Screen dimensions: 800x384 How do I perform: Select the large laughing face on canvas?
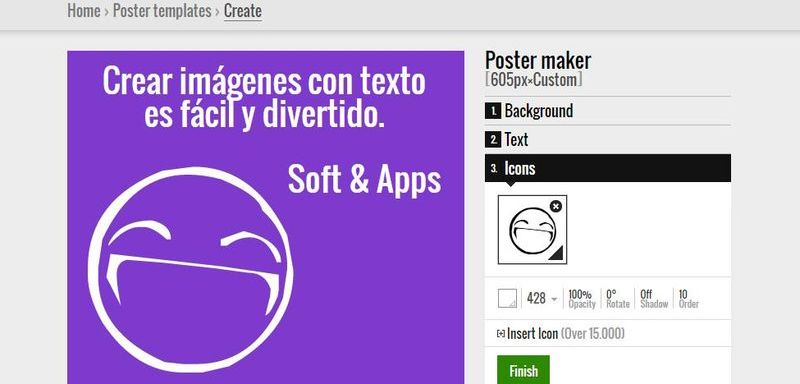point(191,270)
